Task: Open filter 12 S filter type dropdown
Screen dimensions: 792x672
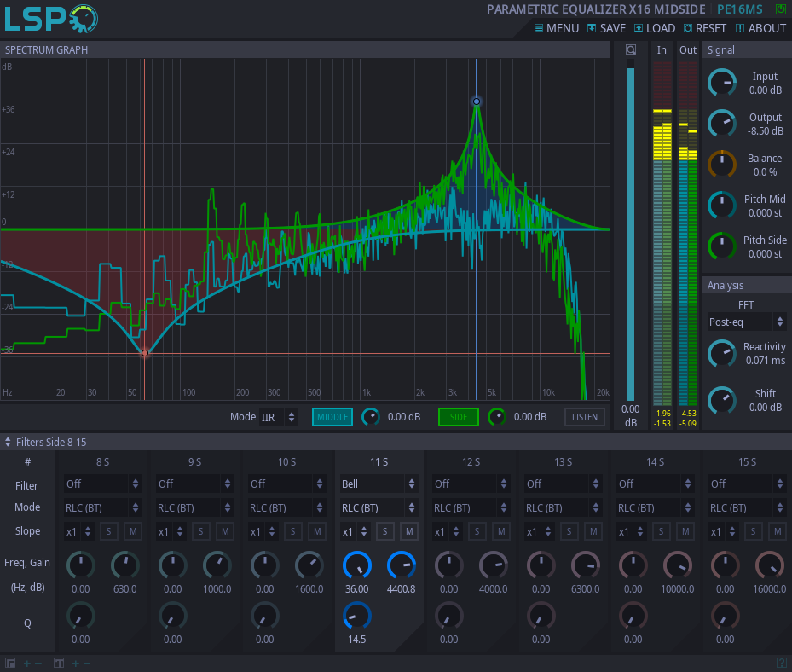Action: click(471, 484)
